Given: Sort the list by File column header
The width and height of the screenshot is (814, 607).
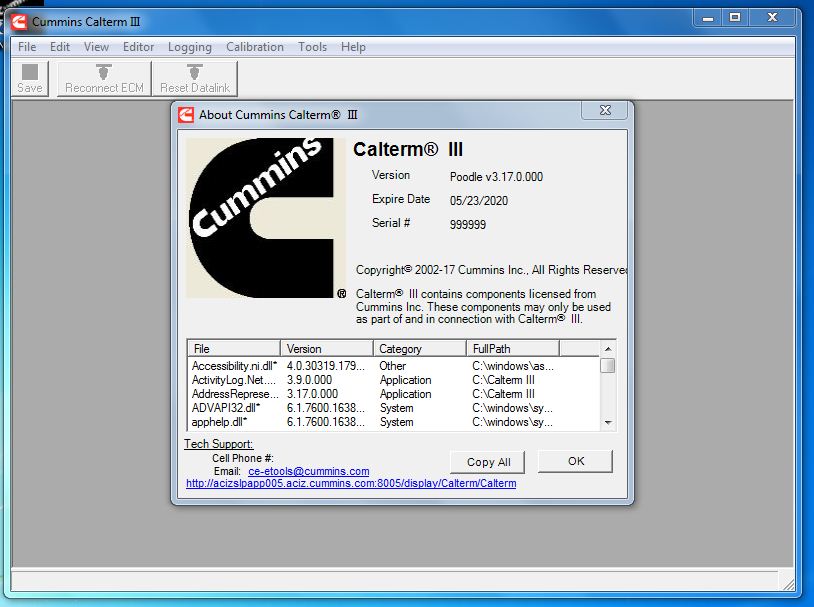Looking at the screenshot, I should [234, 348].
